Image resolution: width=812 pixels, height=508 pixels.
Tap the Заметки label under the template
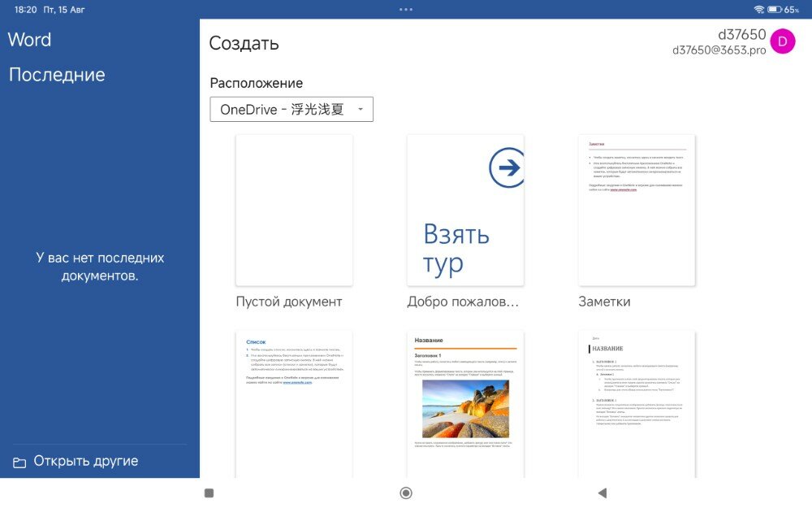click(604, 302)
